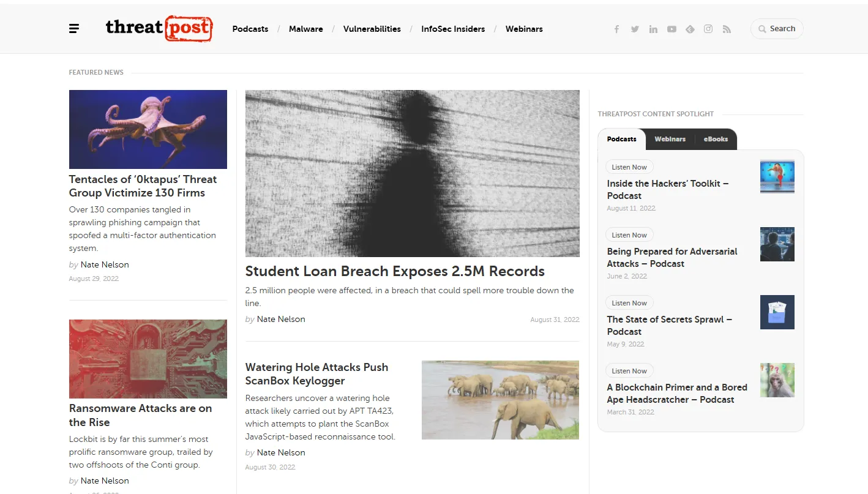Screen dimensions: 868x494
Task: Go to InfoSec Insiders section
Action: tap(453, 29)
